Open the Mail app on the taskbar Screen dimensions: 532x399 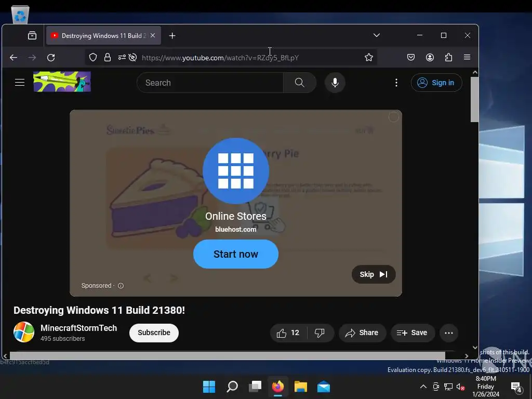pos(324,387)
